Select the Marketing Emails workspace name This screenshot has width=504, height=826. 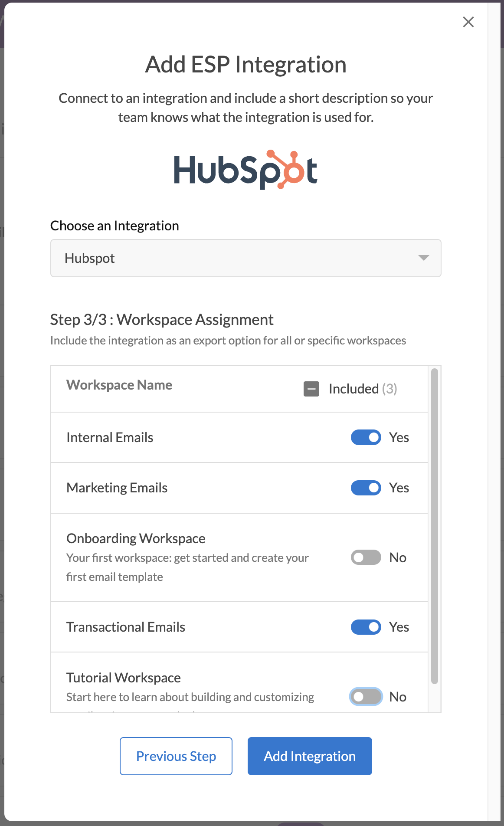(x=117, y=488)
